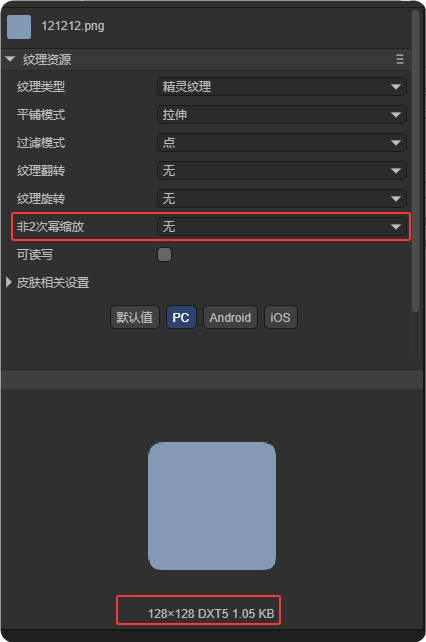This screenshot has height=642, width=426.
Task: Open the 过滤模式 dropdown showing 点
Action: coord(282,142)
